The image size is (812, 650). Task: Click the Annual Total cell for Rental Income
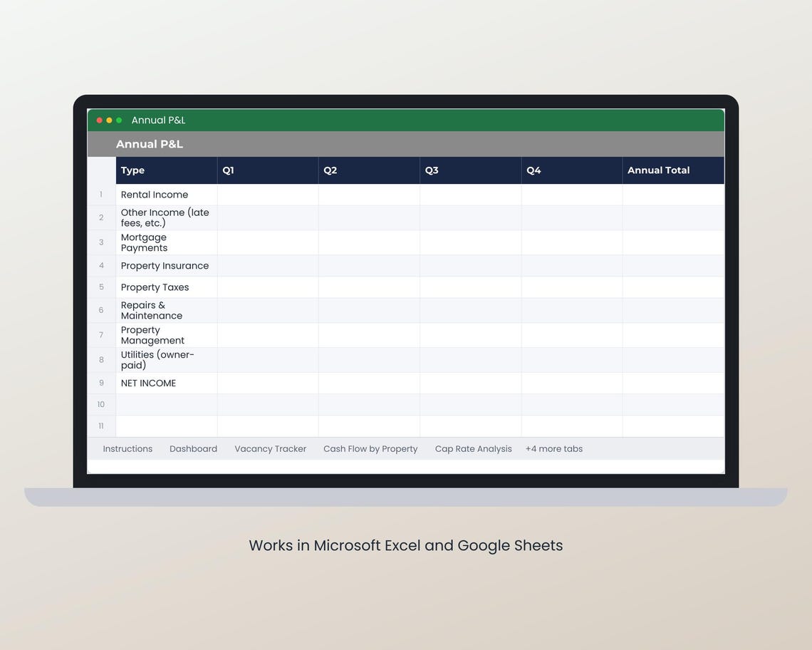click(673, 195)
